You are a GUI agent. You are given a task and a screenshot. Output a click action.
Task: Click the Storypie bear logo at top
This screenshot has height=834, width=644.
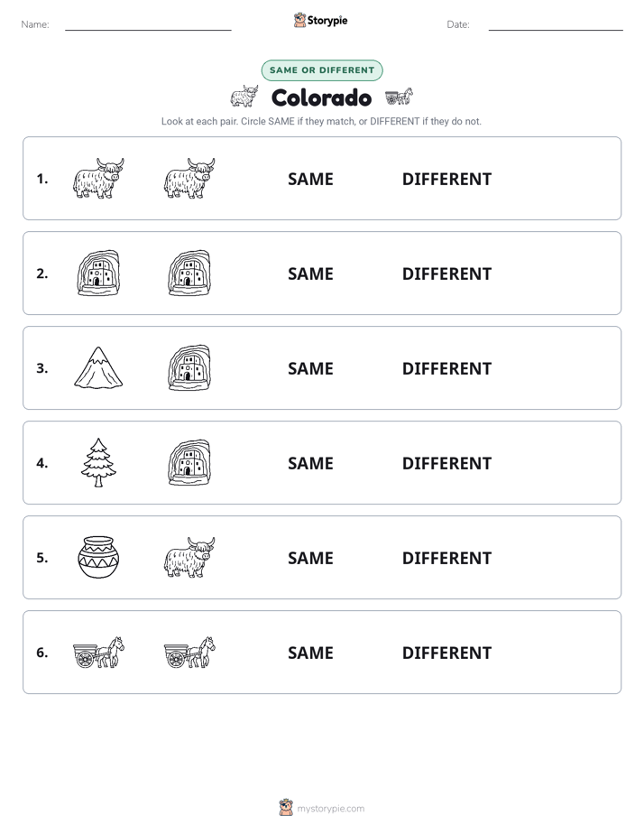[x=299, y=20]
